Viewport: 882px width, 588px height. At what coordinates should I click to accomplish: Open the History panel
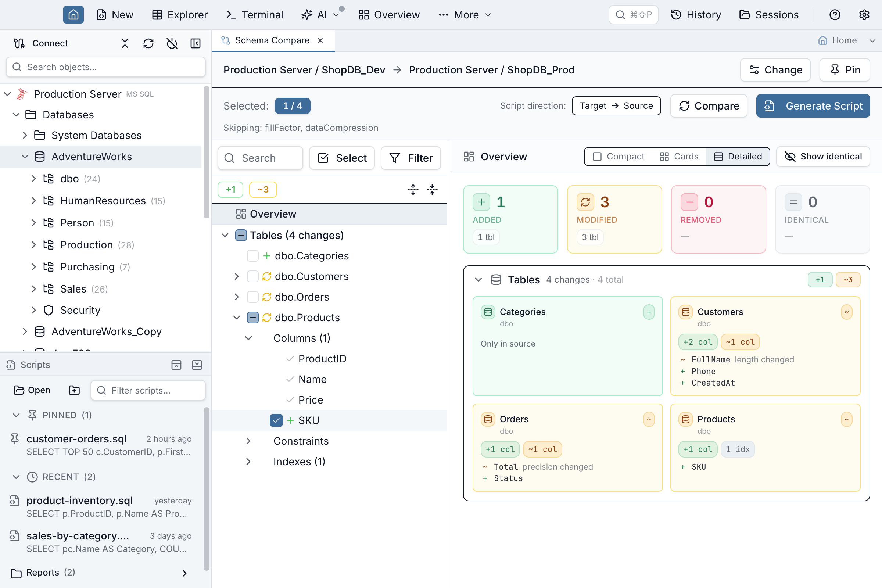point(696,15)
